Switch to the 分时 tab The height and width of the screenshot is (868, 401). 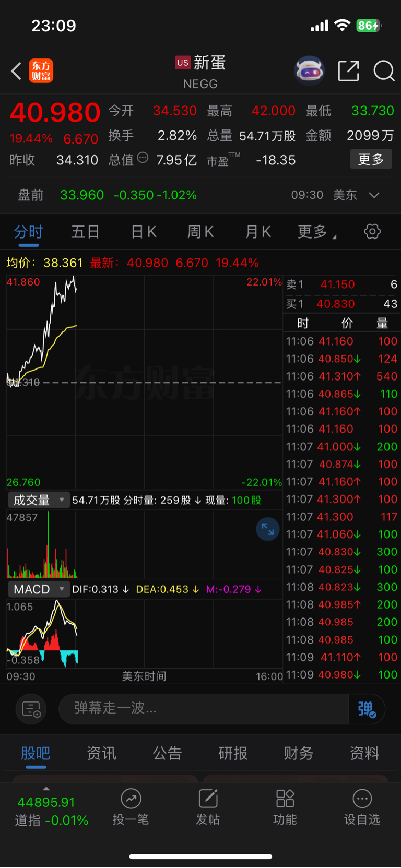click(28, 232)
